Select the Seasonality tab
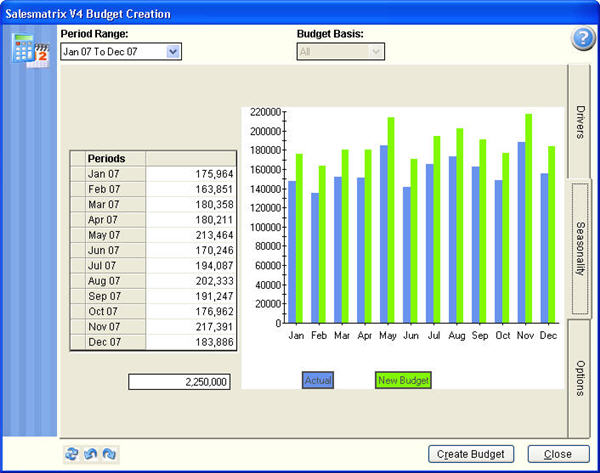Image resolution: width=600 pixels, height=473 pixels. pos(580,250)
